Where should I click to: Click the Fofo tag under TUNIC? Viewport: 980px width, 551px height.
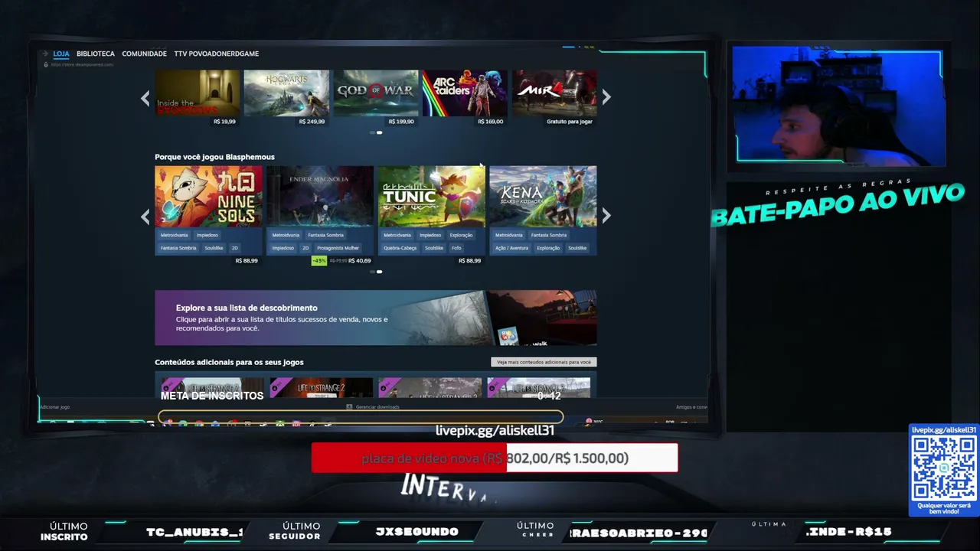456,248
